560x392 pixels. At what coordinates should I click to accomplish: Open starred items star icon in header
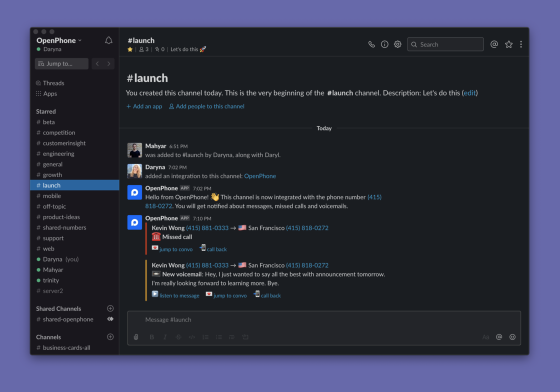click(x=508, y=44)
